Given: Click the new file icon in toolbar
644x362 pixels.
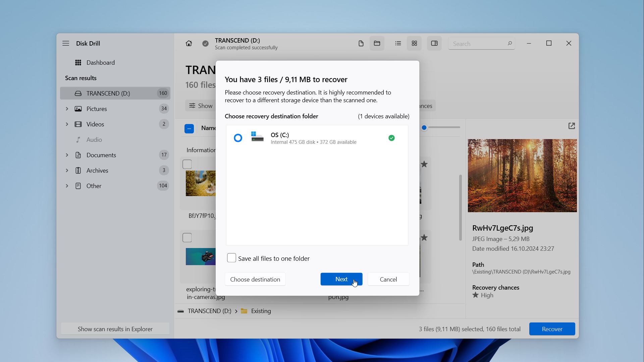Looking at the screenshot, I should point(361,43).
